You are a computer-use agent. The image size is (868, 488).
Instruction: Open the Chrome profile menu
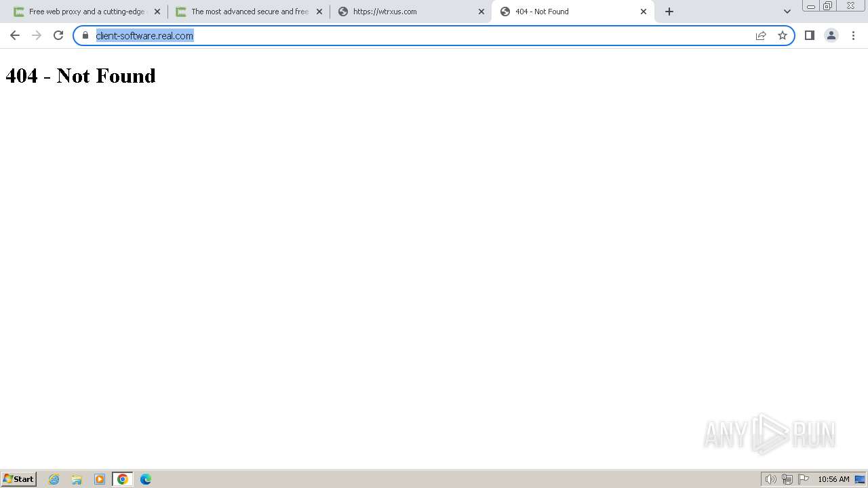coord(831,35)
